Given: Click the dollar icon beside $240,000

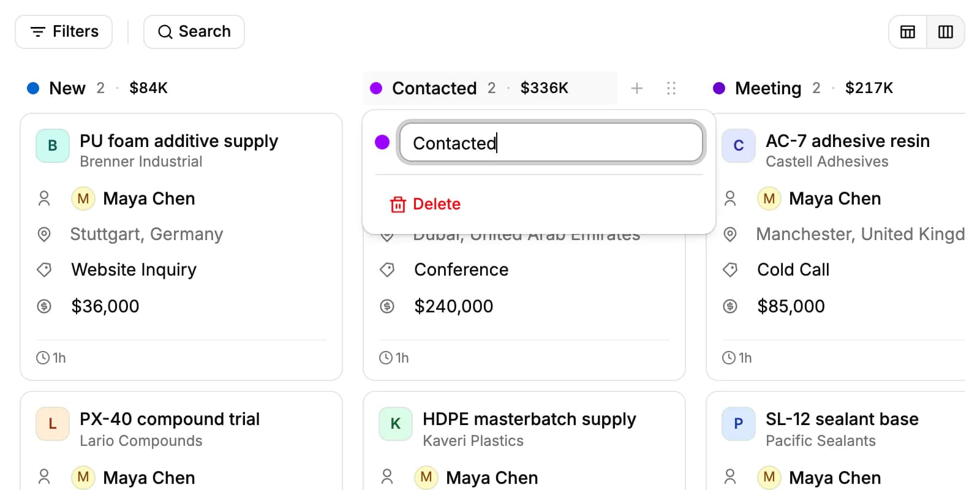Looking at the screenshot, I should click(x=387, y=306).
